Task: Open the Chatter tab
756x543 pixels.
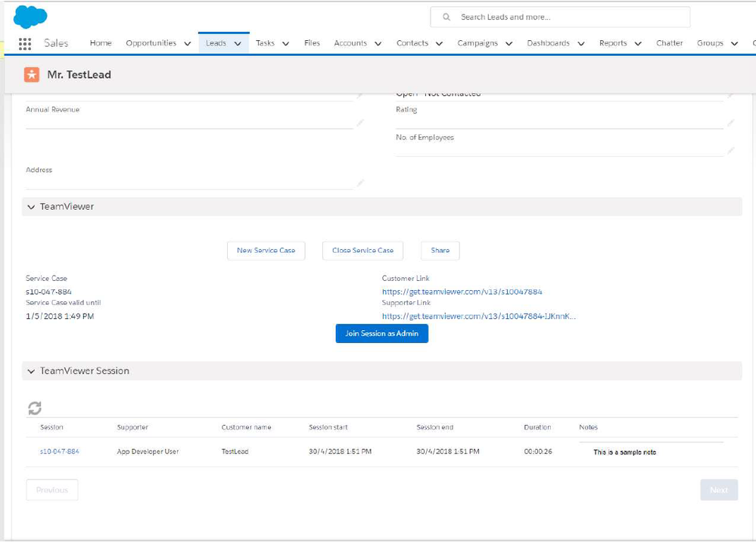Action: click(x=669, y=43)
